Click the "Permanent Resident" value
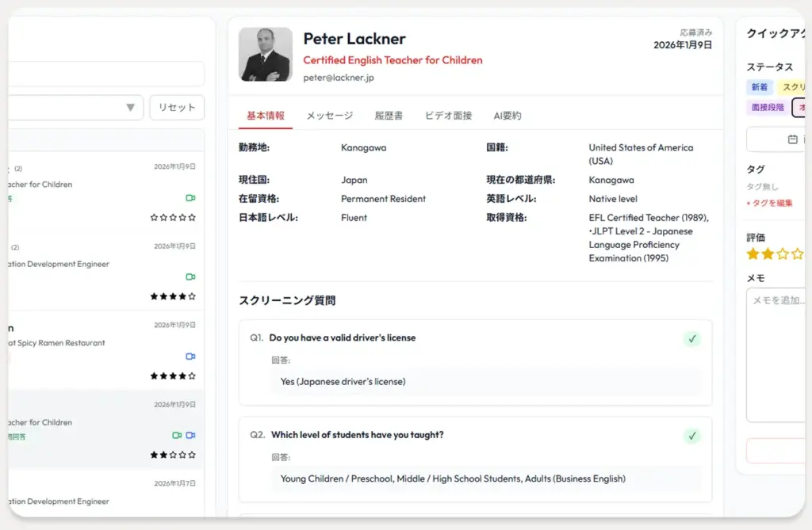Viewport: 812px width, 530px height. (383, 199)
